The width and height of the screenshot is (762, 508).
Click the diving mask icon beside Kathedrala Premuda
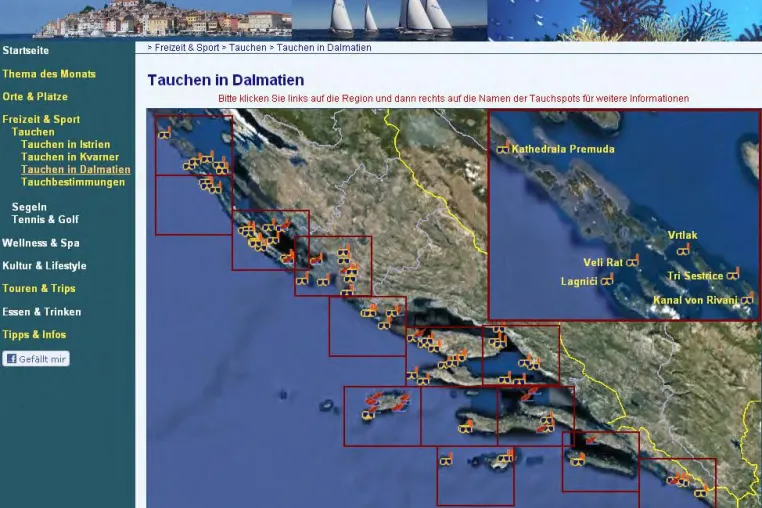[503, 148]
